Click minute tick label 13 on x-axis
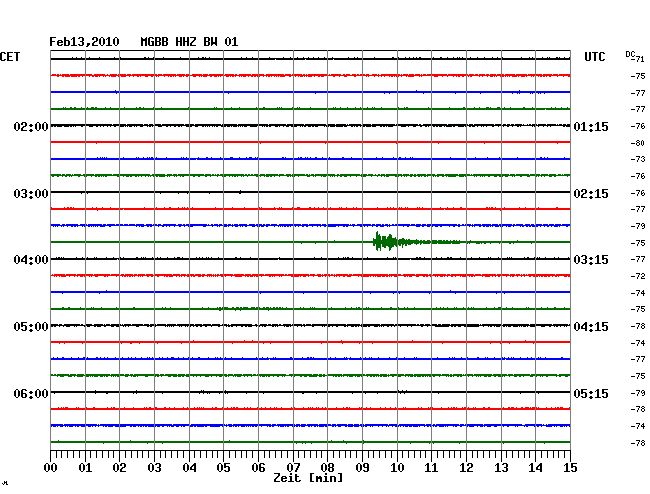Screen dimensions: 650x494 click(x=501, y=467)
